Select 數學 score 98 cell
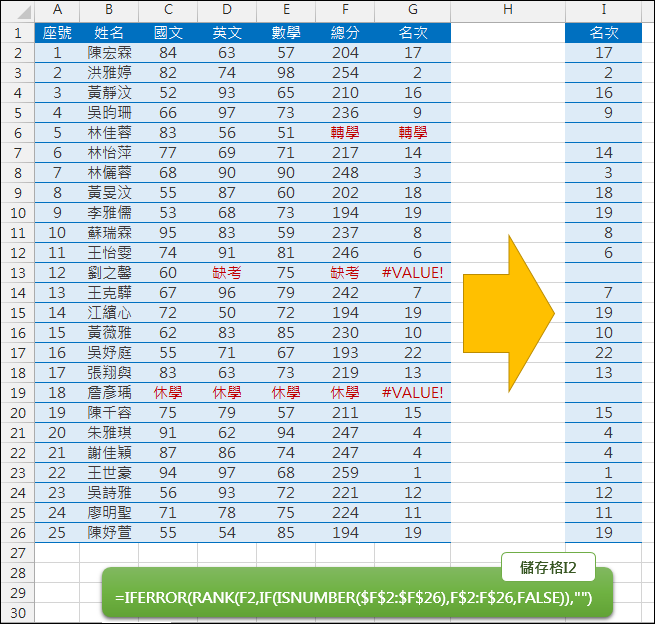This screenshot has height=624, width=655. [x=286, y=73]
